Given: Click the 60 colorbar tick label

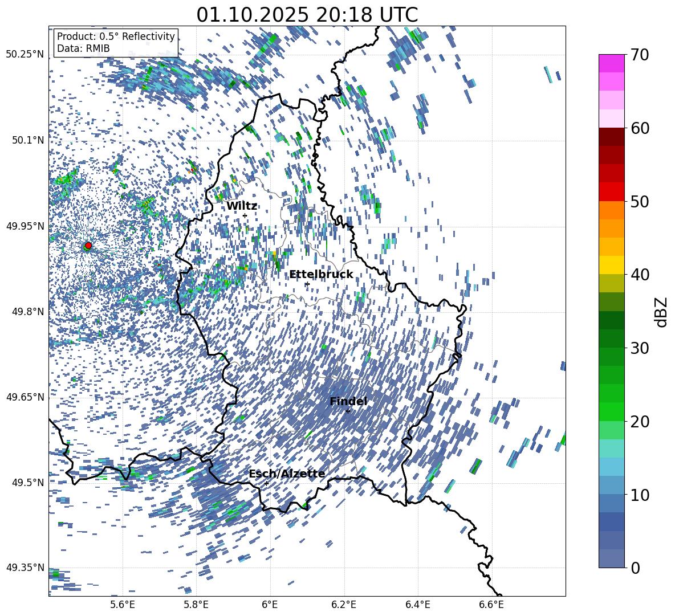Looking at the screenshot, I should pos(640,128).
